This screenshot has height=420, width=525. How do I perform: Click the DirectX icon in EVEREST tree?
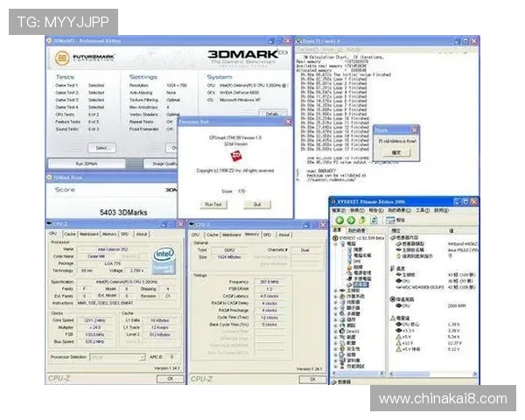342,332
